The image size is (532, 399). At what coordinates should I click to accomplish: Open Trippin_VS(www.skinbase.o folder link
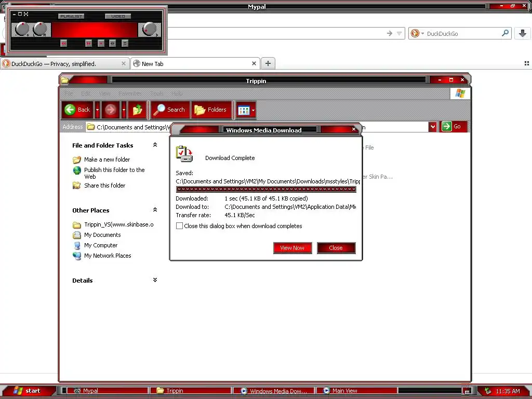pyautogui.click(x=119, y=224)
